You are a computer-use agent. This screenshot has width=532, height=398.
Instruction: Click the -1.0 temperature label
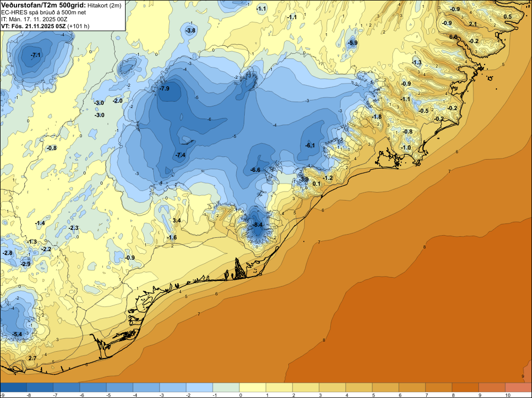pos(406,148)
